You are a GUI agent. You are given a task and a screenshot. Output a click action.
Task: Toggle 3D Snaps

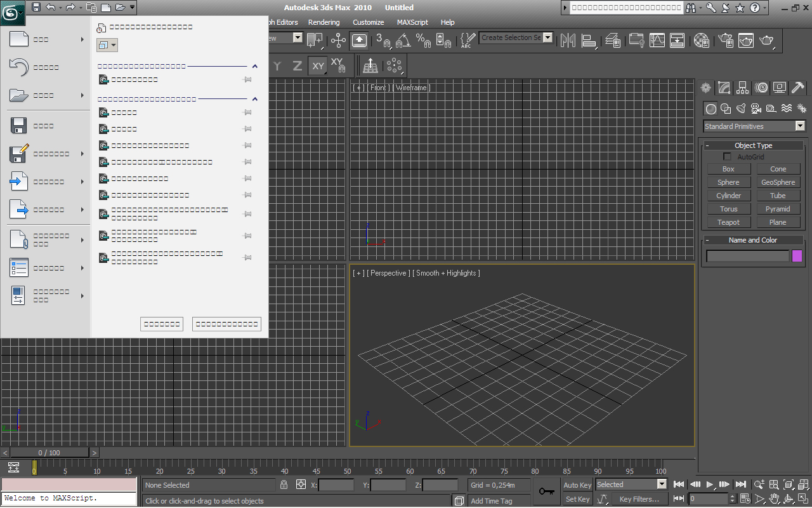coord(383,40)
